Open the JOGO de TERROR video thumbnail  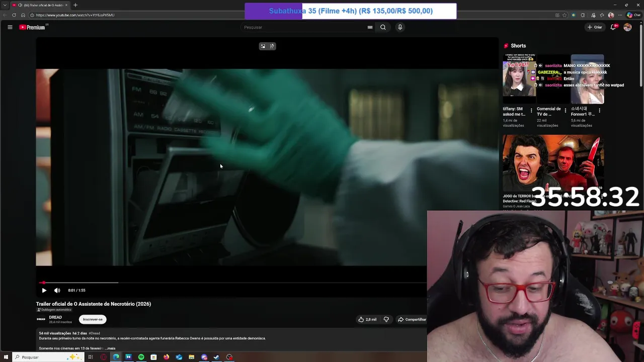tap(553, 163)
